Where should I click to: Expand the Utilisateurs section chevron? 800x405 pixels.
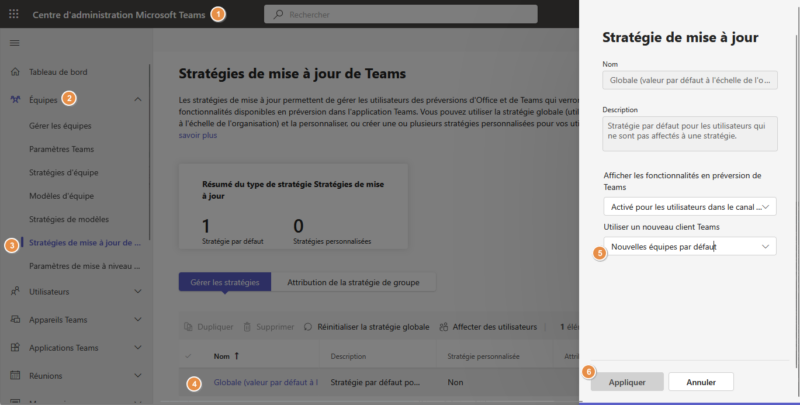(x=138, y=291)
